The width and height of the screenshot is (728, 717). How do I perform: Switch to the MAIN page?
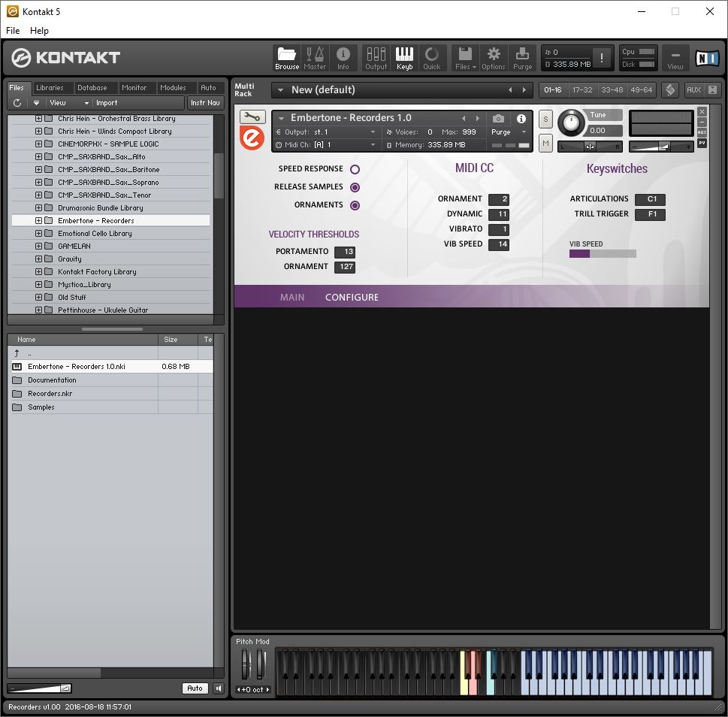pyautogui.click(x=292, y=297)
